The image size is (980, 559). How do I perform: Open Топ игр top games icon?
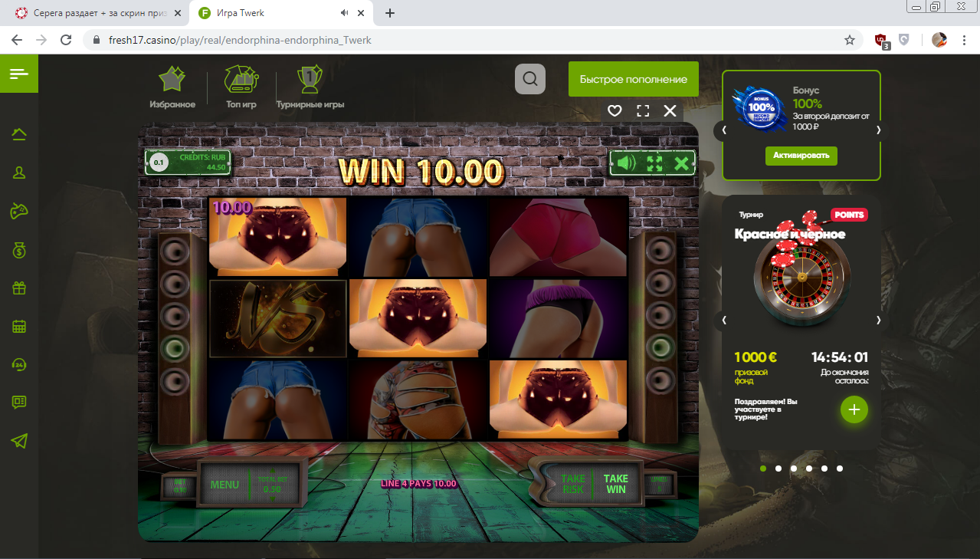click(241, 87)
